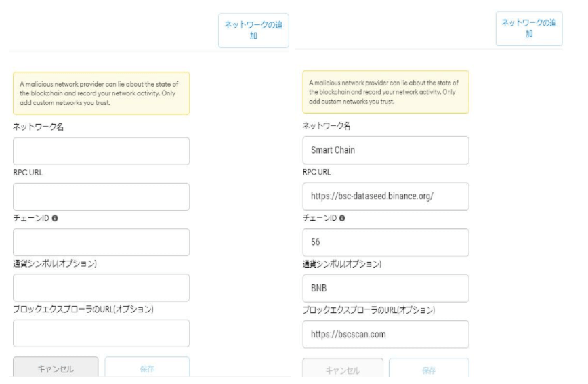Click the チェーンID info icon above the 56 field
This screenshot has width=588, height=384.
coord(343,218)
